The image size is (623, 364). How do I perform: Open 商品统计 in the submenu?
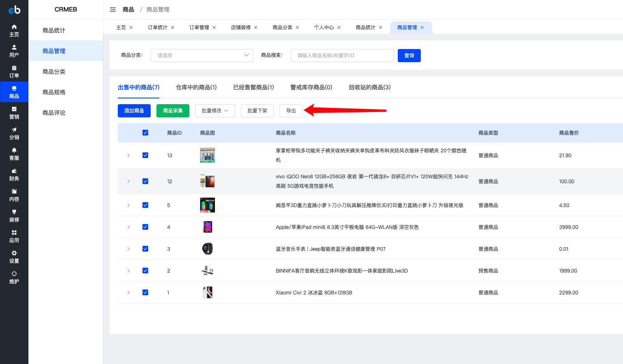65,30
